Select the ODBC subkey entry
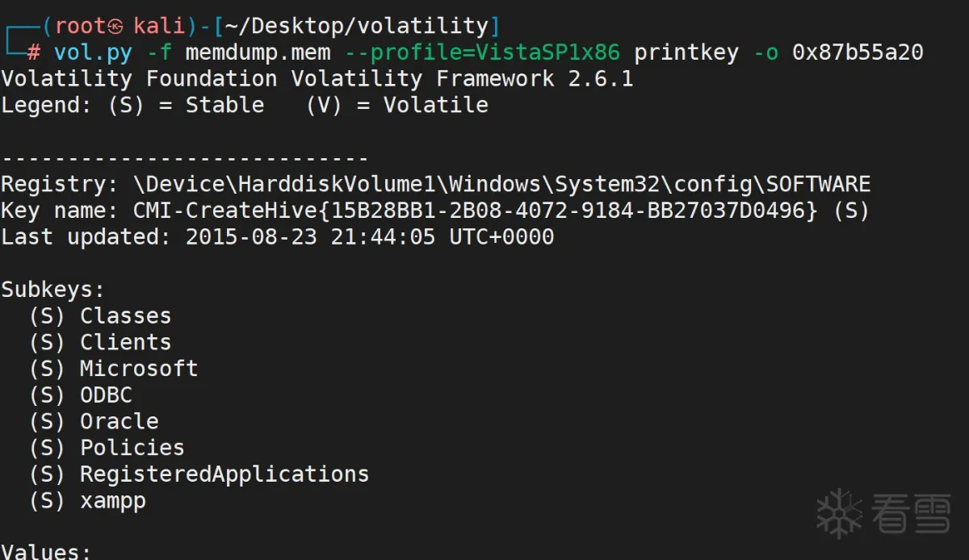The width and height of the screenshot is (969, 560). [x=106, y=395]
